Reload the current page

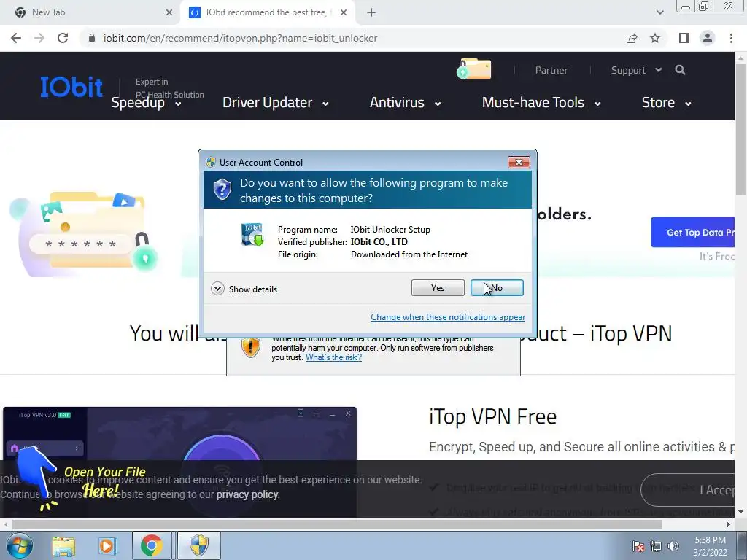(x=63, y=38)
